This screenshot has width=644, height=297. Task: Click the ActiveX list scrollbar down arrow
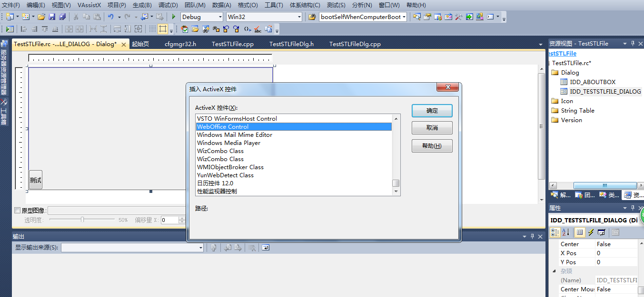(x=396, y=192)
